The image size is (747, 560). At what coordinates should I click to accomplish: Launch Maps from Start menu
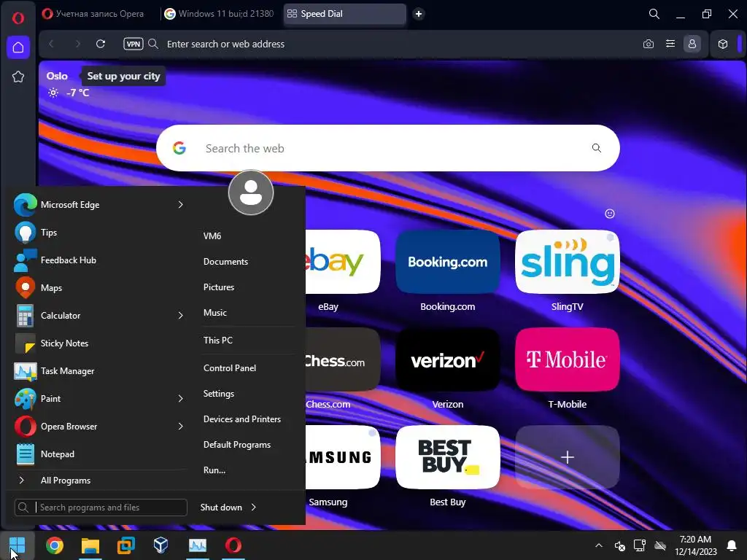99,287
